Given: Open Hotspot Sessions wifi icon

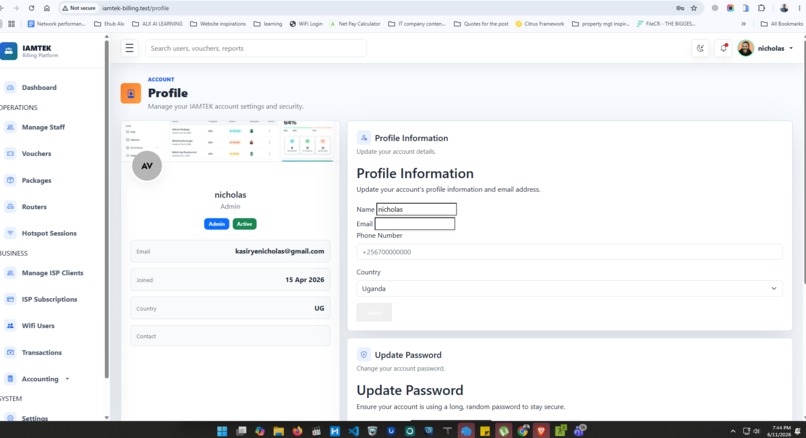Looking at the screenshot, I should pyautogui.click(x=10, y=233).
